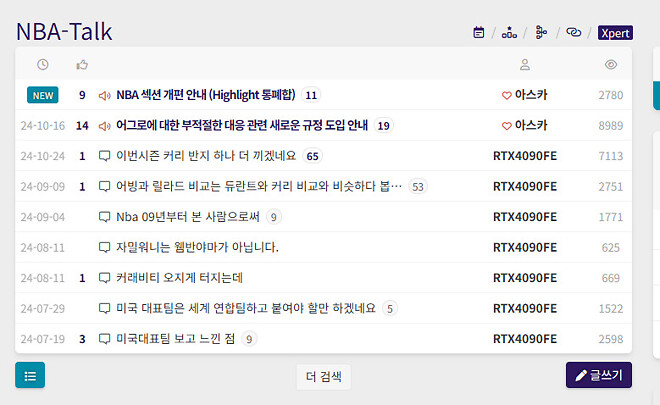Viewport: 660px width, 405px height.
Task: Click megaphone icon of NBA 섹션 개편 notice
Action: [104, 96]
